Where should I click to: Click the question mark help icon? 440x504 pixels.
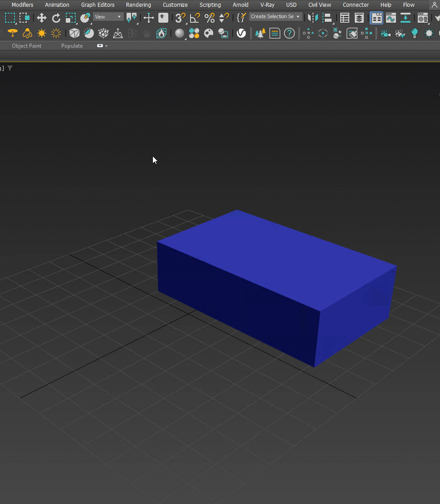289,33
